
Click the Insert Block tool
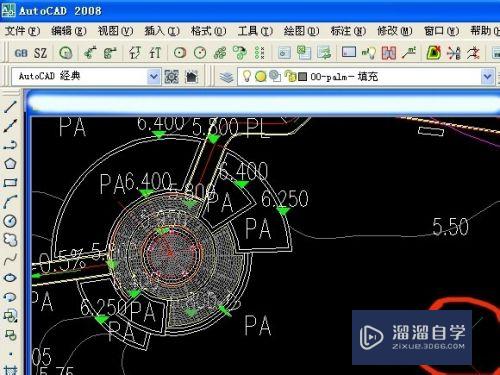10,316
